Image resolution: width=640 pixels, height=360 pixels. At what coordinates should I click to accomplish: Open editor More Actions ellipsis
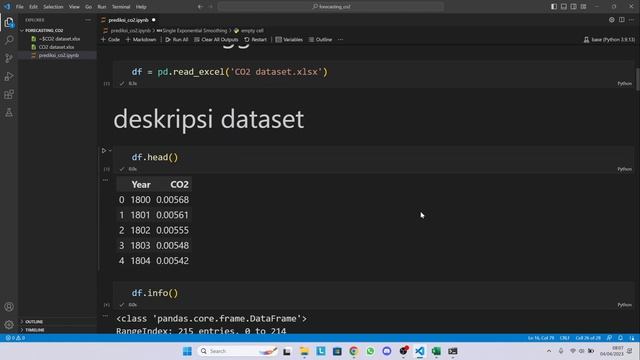coord(631,20)
